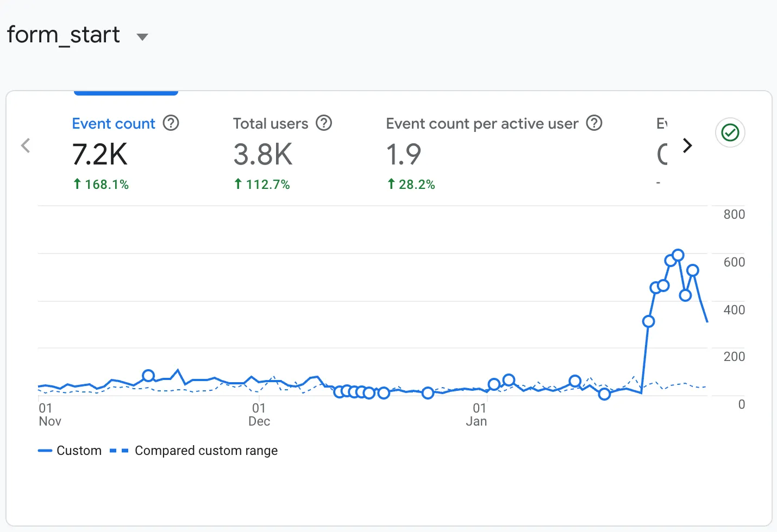Click the right chevron to reveal more metrics
The image size is (777, 532).
tap(687, 145)
